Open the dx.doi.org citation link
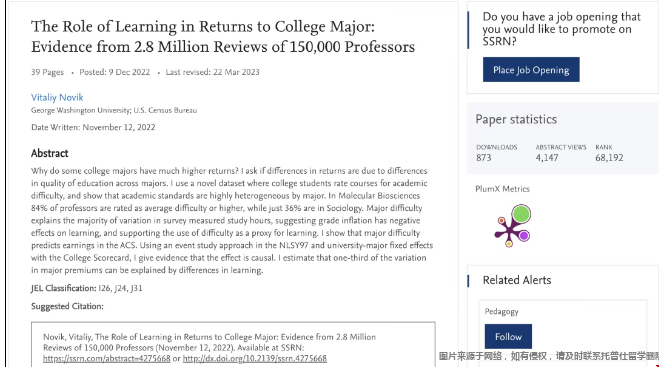 coord(255,359)
